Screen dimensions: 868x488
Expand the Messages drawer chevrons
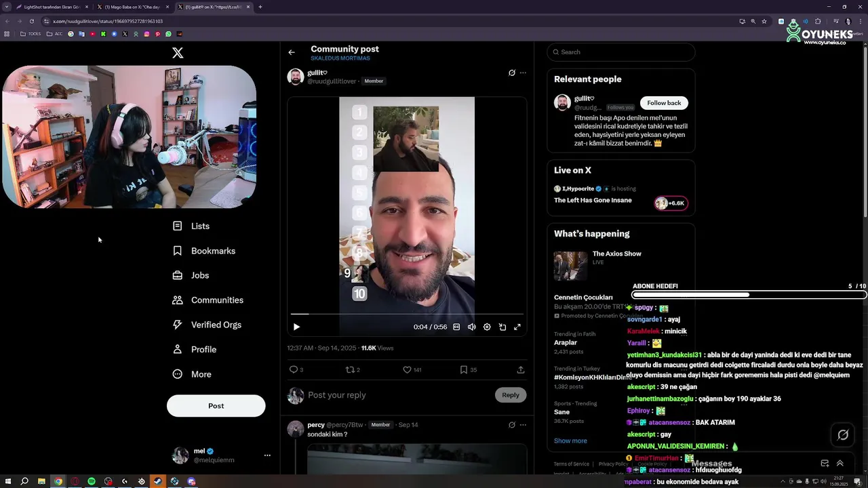[840, 464]
